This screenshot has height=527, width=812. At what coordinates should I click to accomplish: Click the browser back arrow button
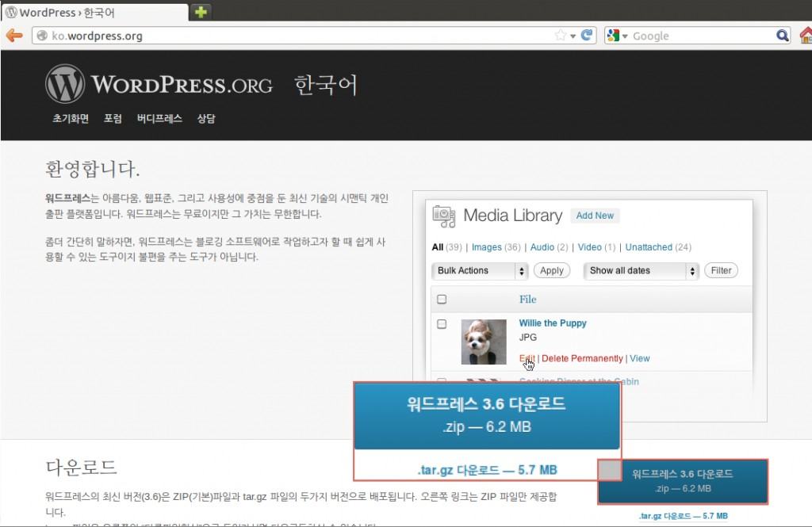(x=13, y=36)
